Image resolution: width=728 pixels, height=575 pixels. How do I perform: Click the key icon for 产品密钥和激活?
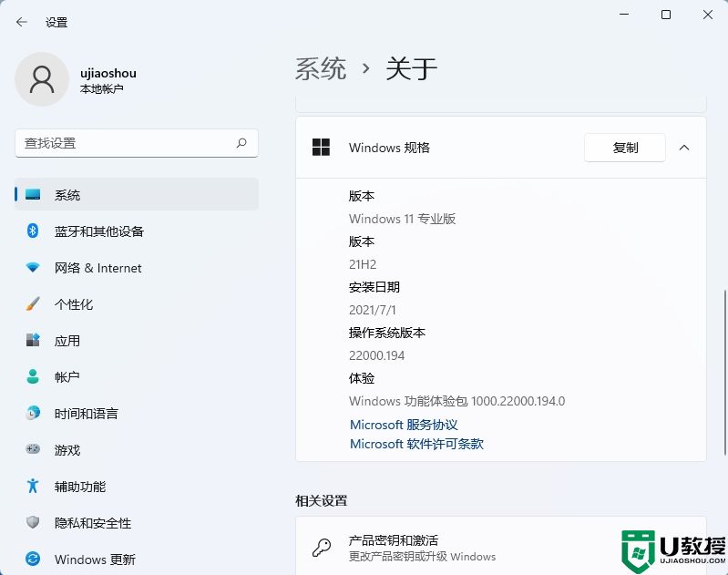click(x=322, y=548)
